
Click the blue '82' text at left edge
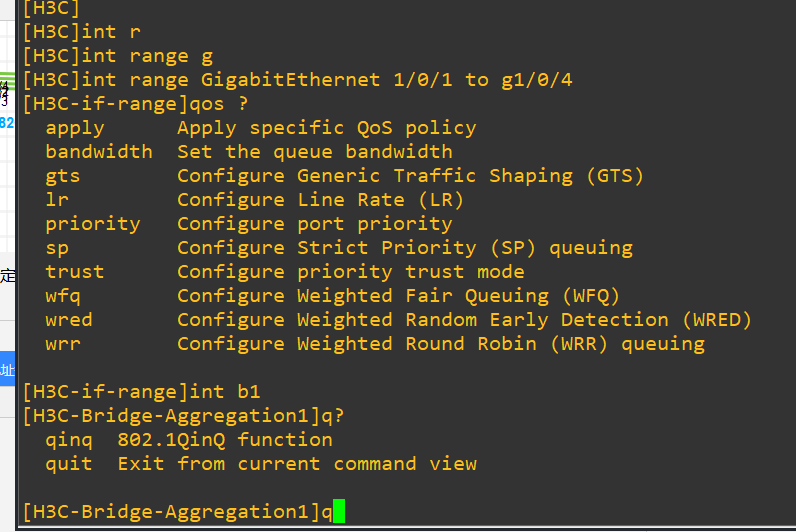tap(6, 123)
